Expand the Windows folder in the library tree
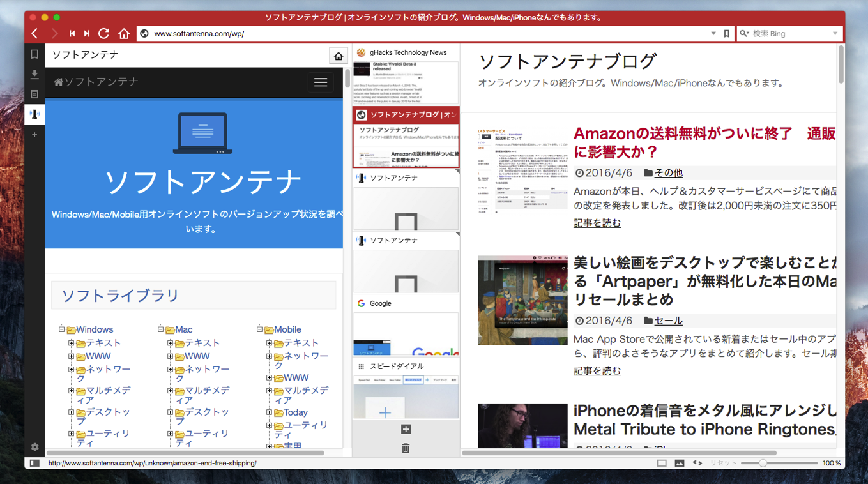868x484 pixels. [x=62, y=329]
